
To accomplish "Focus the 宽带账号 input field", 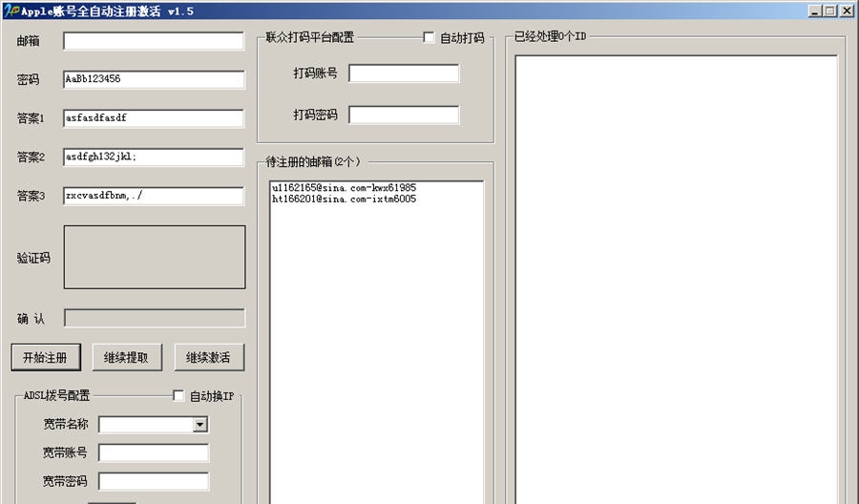I will point(154,453).
